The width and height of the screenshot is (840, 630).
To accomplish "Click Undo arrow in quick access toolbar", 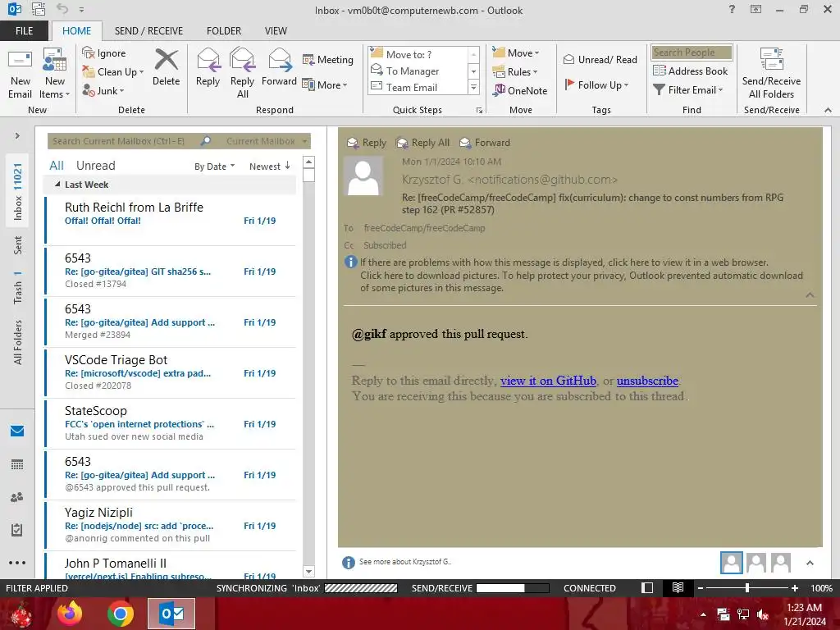I will pos(62,8).
